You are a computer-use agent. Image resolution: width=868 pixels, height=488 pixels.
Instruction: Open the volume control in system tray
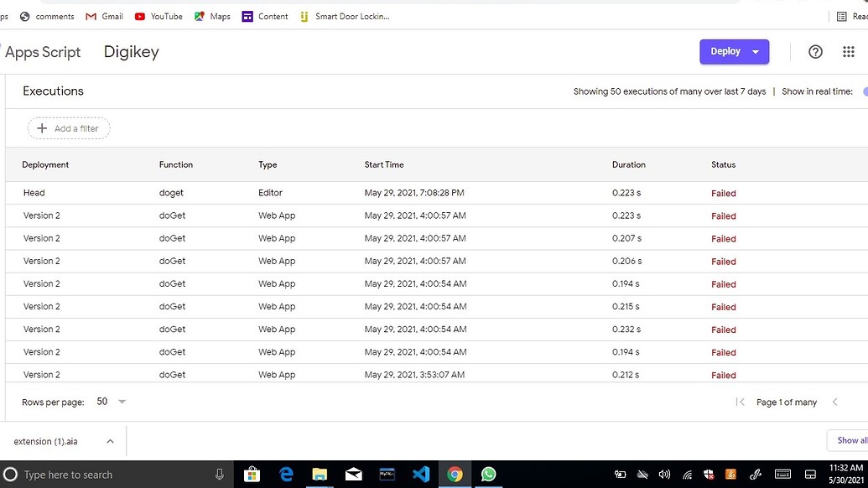pyautogui.click(x=664, y=475)
